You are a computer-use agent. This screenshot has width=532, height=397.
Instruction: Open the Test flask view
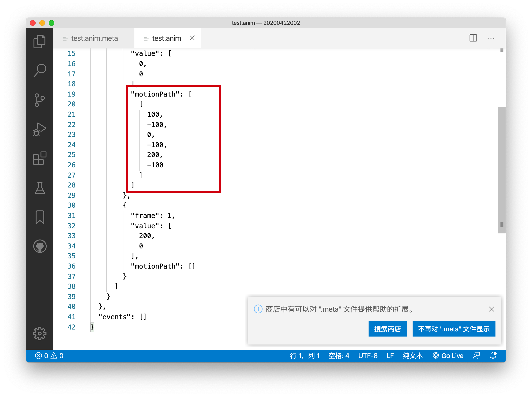click(x=40, y=188)
